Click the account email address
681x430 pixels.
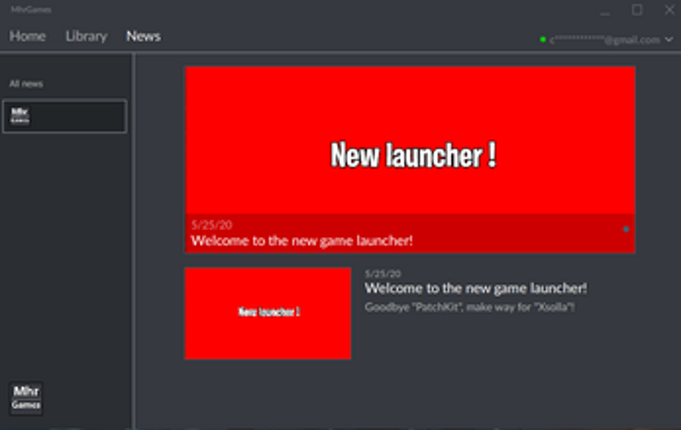pos(604,40)
